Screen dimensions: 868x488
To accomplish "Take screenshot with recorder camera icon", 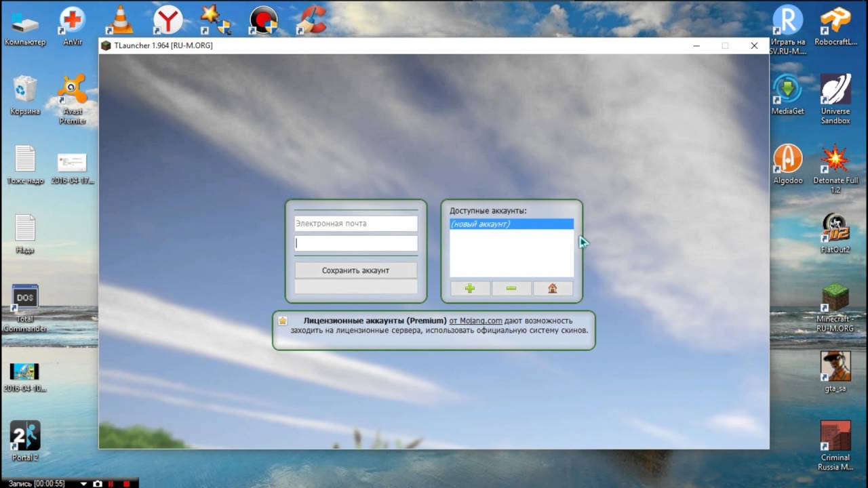I will click(x=98, y=483).
